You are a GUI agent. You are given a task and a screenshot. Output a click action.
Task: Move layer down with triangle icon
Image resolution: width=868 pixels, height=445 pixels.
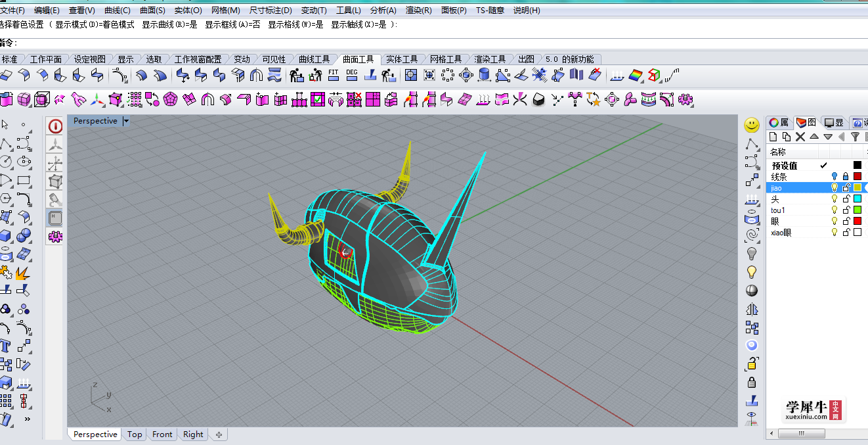[x=828, y=137]
